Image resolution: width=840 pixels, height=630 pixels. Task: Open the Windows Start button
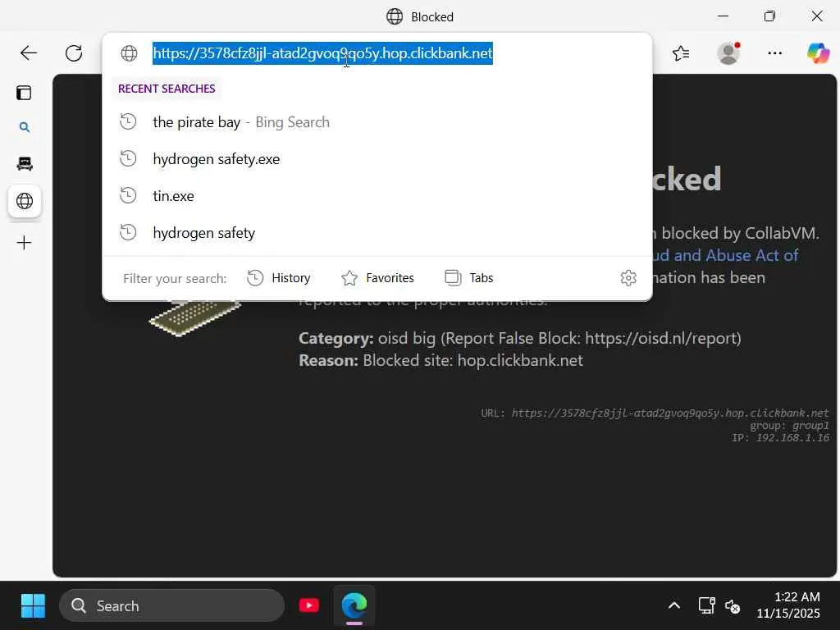coord(33,606)
